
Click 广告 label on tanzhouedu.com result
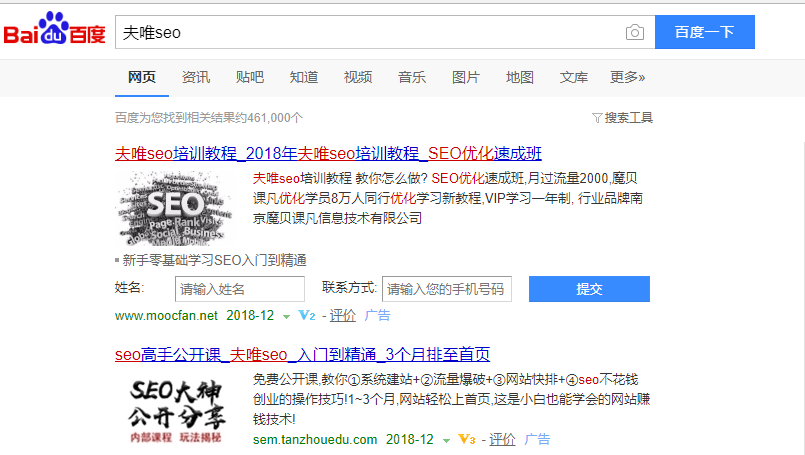point(537,440)
